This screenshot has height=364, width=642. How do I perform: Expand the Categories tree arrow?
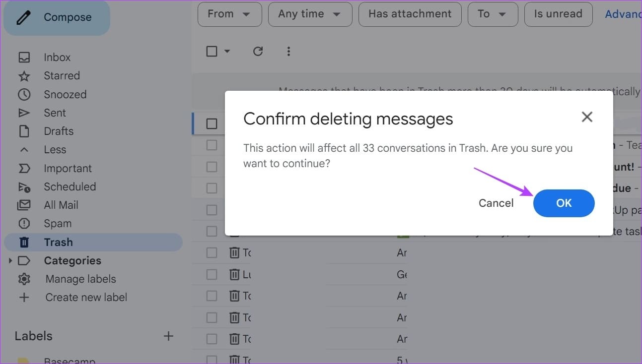pos(10,260)
